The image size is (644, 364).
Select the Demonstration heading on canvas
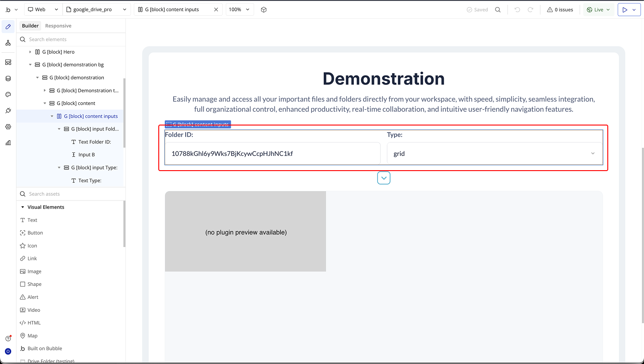(x=384, y=79)
